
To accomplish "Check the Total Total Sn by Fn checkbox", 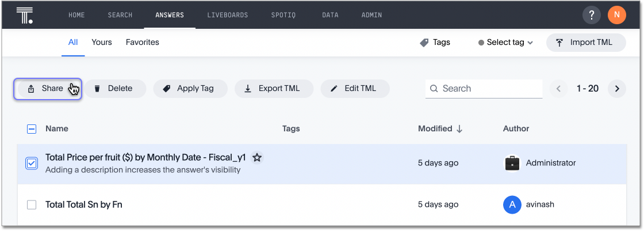I will tap(32, 205).
